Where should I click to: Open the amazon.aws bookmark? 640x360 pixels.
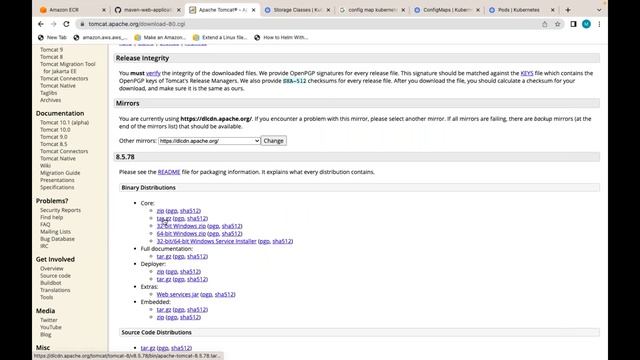click(x=100, y=37)
